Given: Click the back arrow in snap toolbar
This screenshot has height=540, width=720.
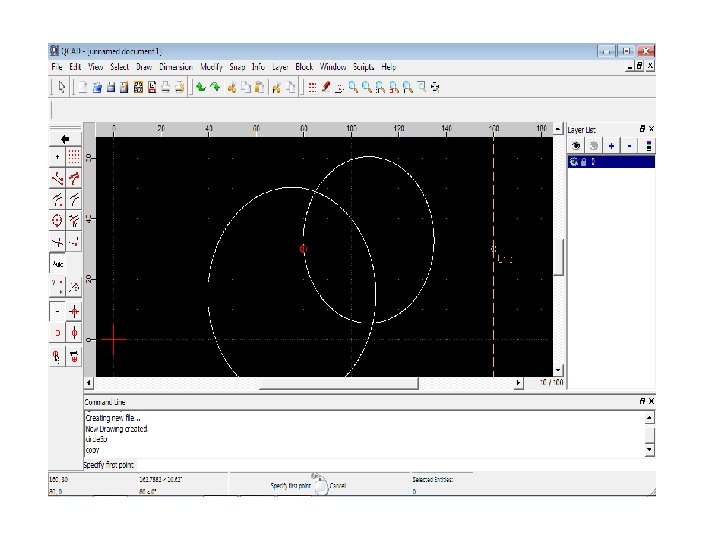Looking at the screenshot, I should [x=65, y=138].
